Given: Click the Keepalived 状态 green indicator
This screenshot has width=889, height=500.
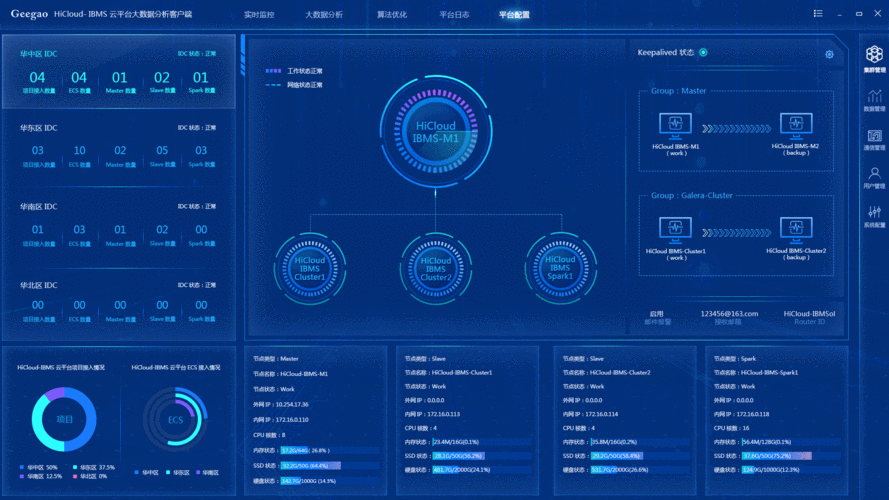Looking at the screenshot, I should click(x=703, y=52).
